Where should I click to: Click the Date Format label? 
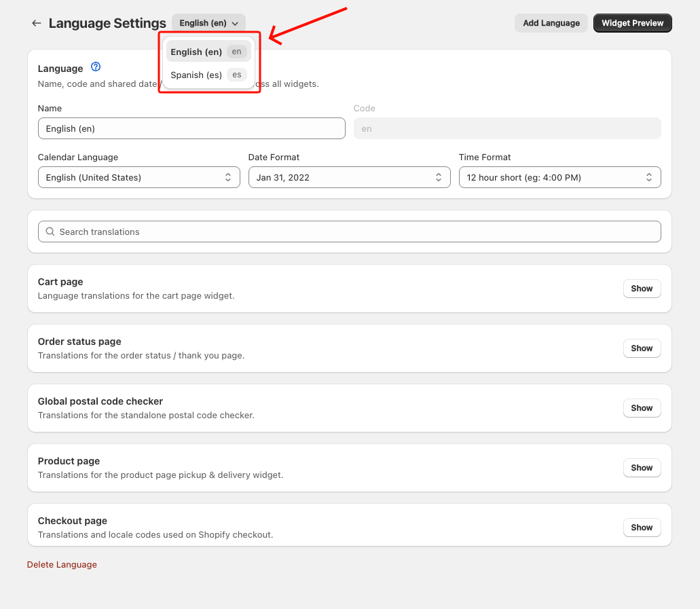pyautogui.click(x=274, y=157)
